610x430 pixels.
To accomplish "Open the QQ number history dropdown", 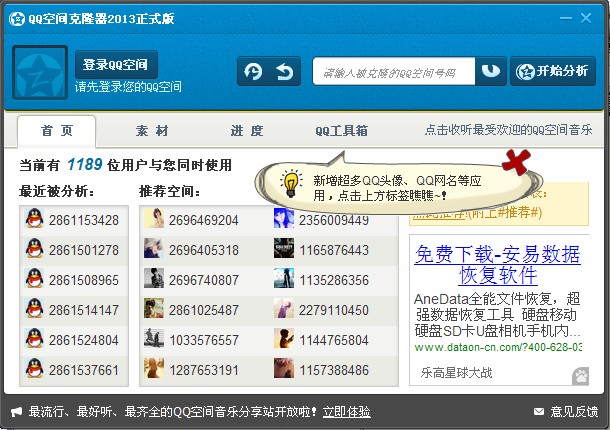I will click(x=491, y=72).
